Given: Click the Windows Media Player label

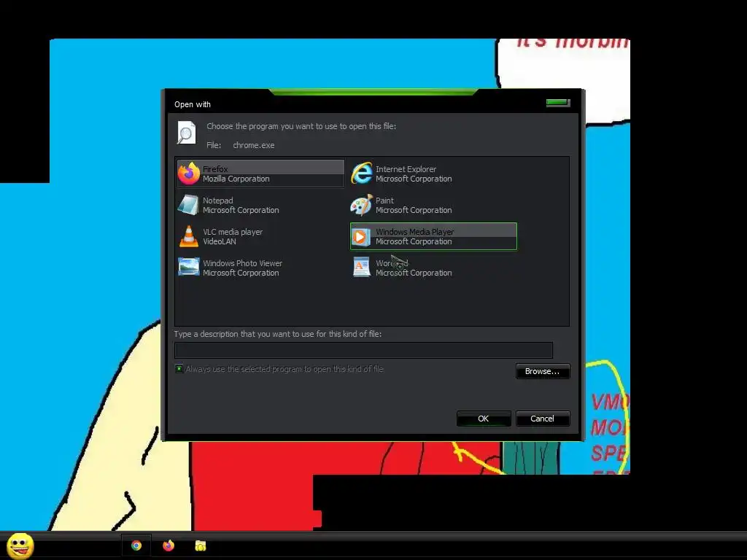Looking at the screenshot, I should (x=414, y=232).
